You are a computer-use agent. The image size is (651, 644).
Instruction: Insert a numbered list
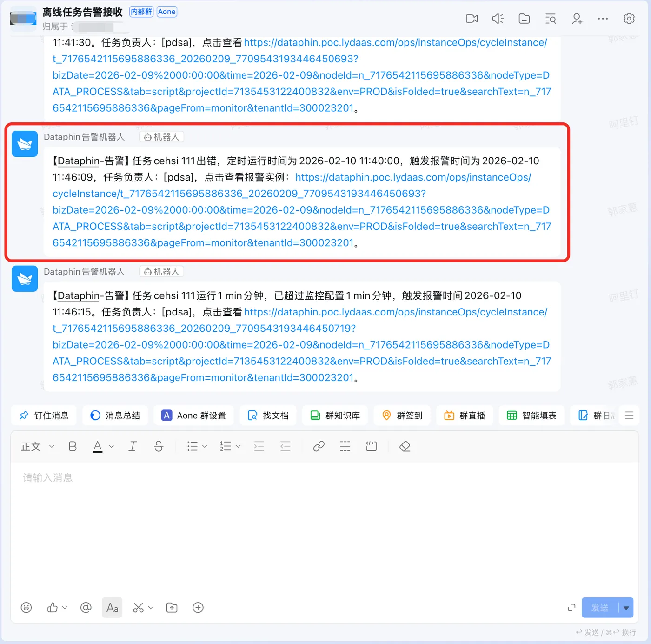pos(225,447)
